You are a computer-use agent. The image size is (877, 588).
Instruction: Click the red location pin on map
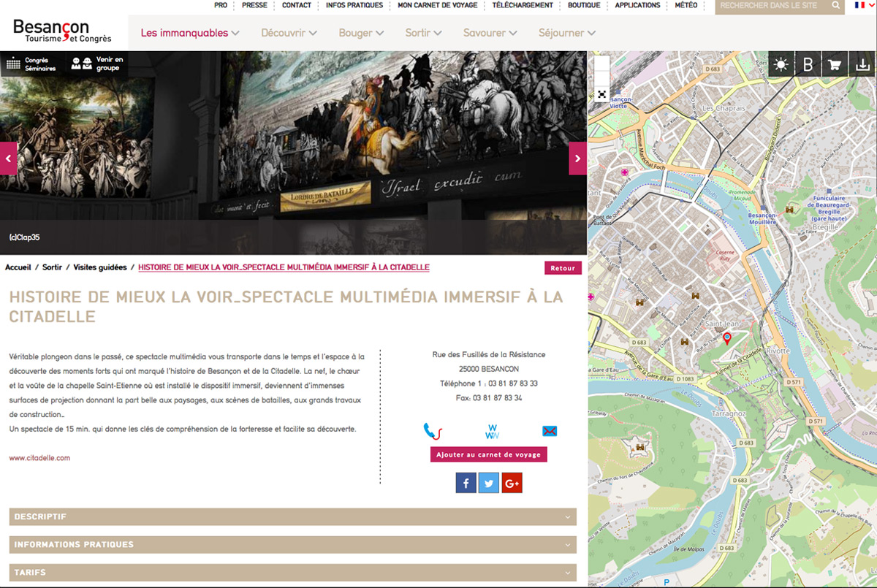[726, 337]
